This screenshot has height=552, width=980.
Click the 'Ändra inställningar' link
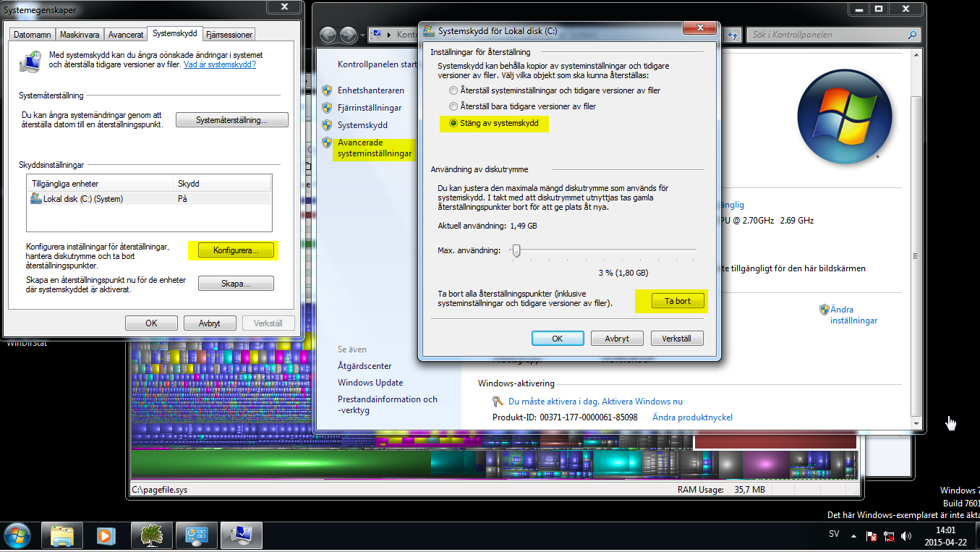pyautogui.click(x=853, y=315)
